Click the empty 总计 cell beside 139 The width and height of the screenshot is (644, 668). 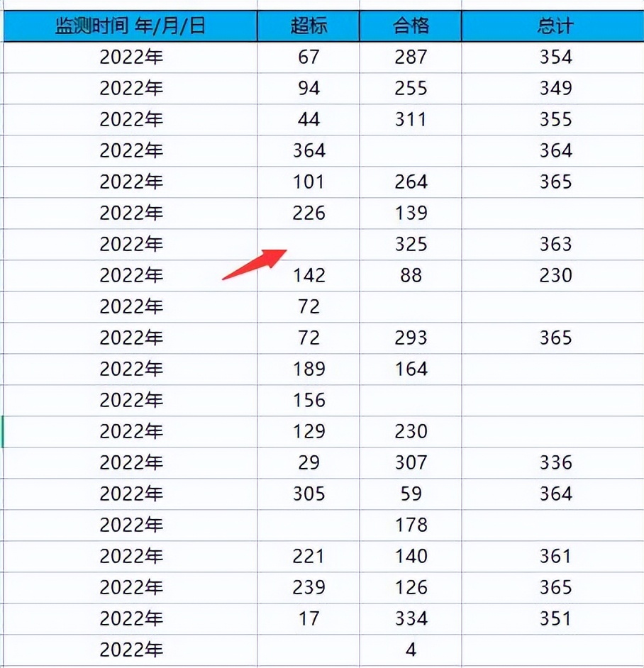click(x=553, y=213)
